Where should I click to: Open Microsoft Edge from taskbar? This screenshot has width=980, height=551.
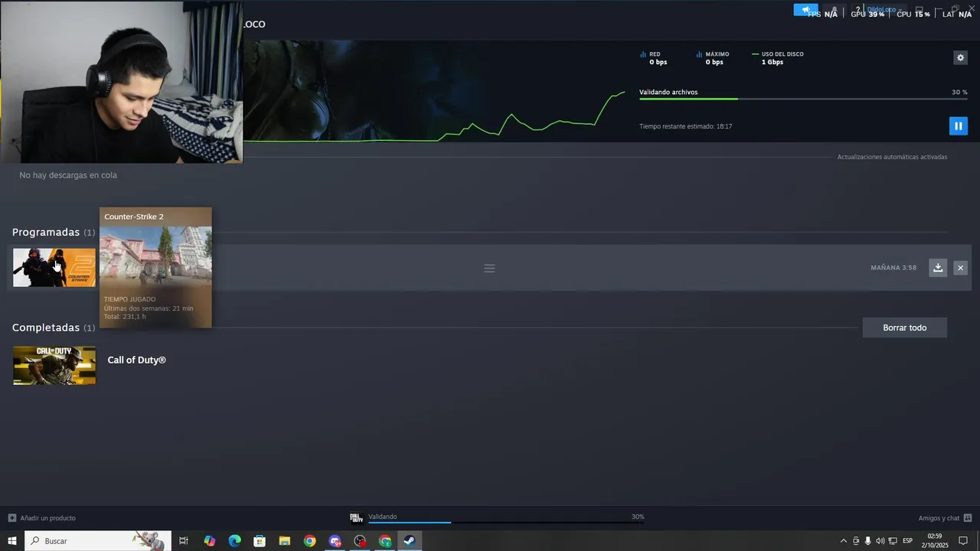coord(234,541)
